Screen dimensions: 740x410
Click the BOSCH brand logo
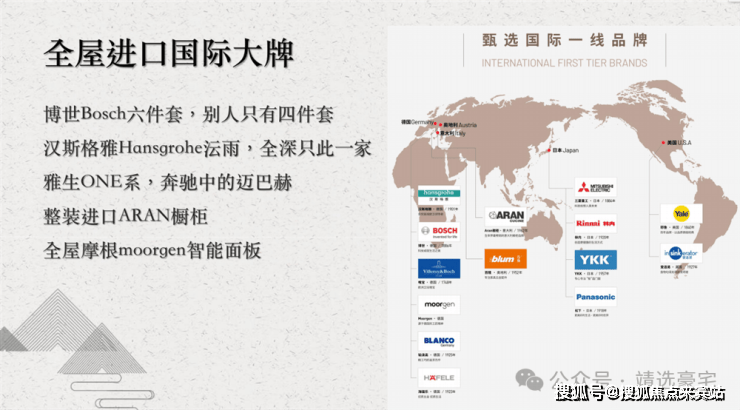439,231
